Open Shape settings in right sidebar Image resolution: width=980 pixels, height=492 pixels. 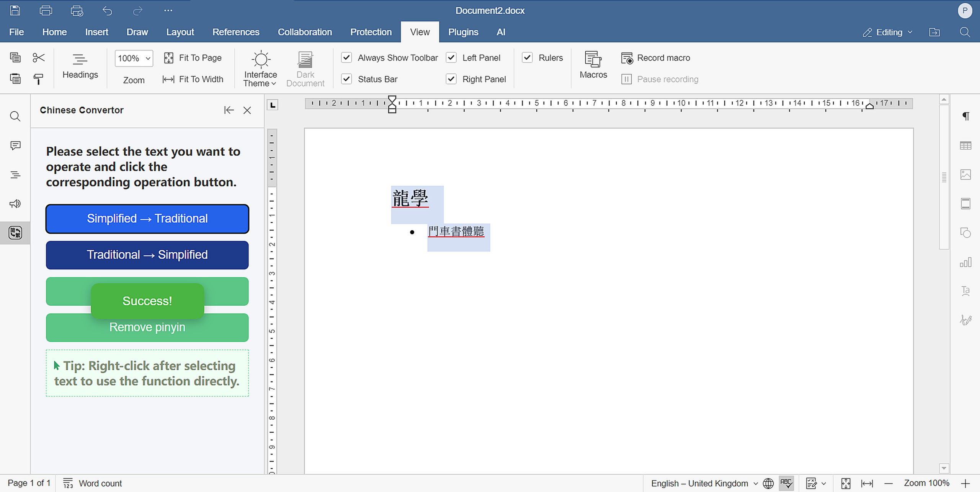pos(966,233)
